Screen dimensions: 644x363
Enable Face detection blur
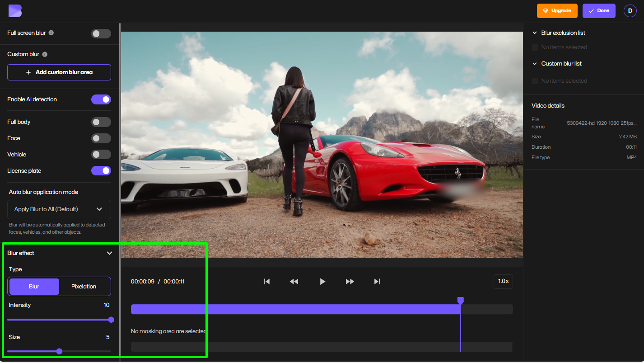pyautogui.click(x=101, y=138)
